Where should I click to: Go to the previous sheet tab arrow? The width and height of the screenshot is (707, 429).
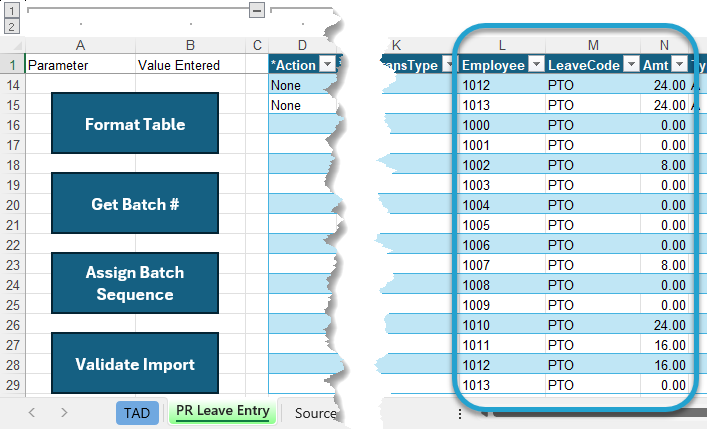pyautogui.click(x=32, y=412)
